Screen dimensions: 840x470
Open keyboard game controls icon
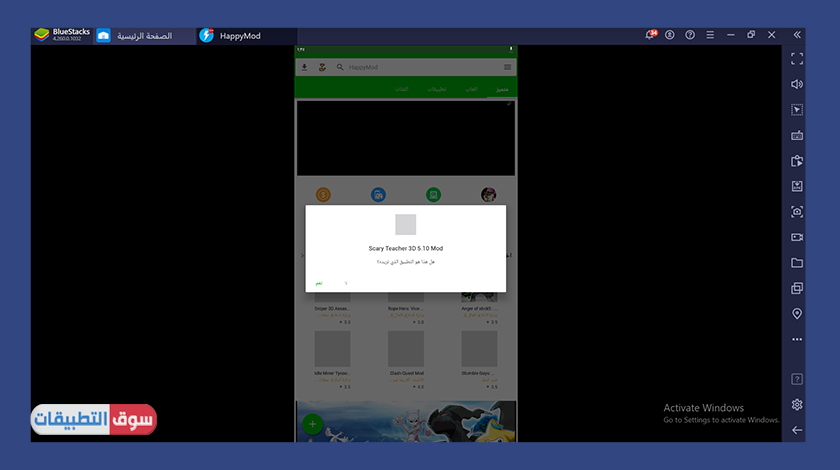[x=797, y=136]
